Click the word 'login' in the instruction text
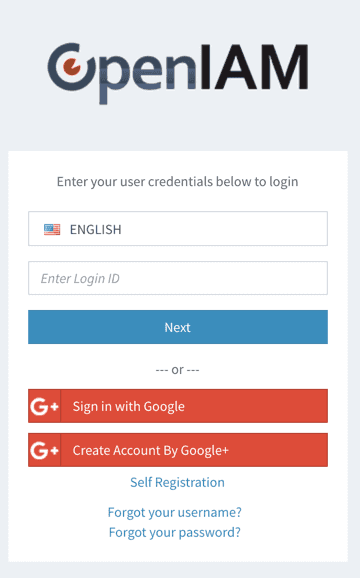The width and height of the screenshot is (360, 578). pos(284,182)
